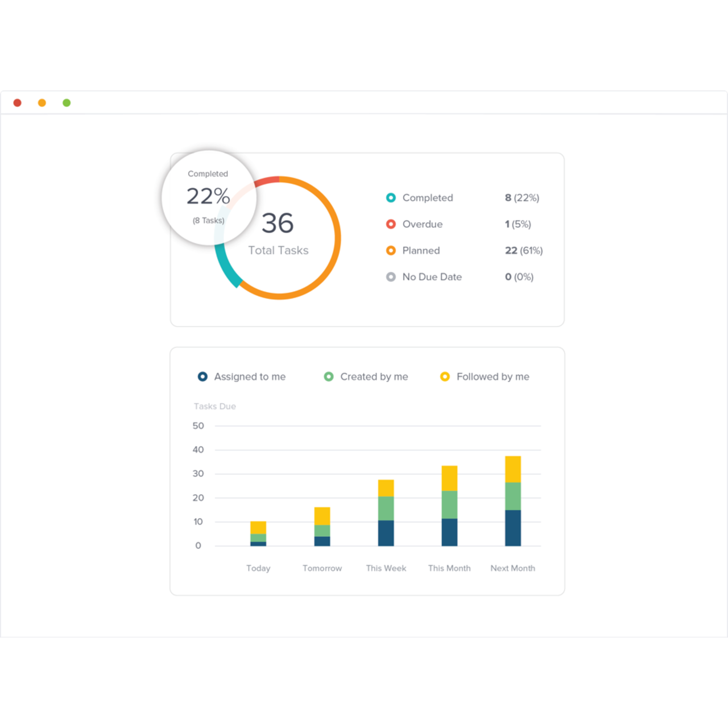The width and height of the screenshot is (728, 728).
Task: Click the red Overdue status icon
Action: [x=391, y=224]
